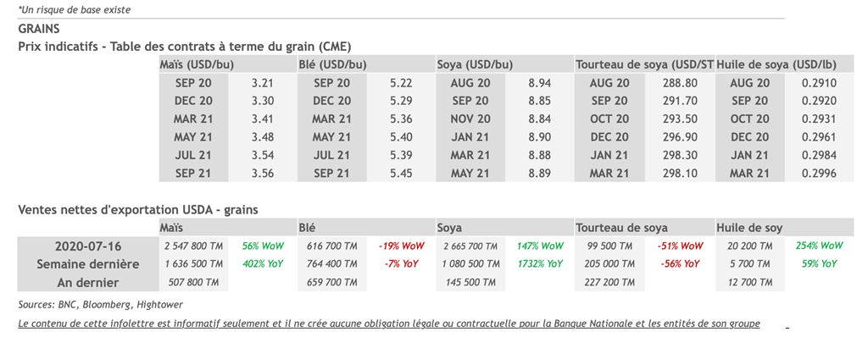Click the green 56% WoW maïs value
The height and width of the screenshot is (343, 868).
pos(262,246)
